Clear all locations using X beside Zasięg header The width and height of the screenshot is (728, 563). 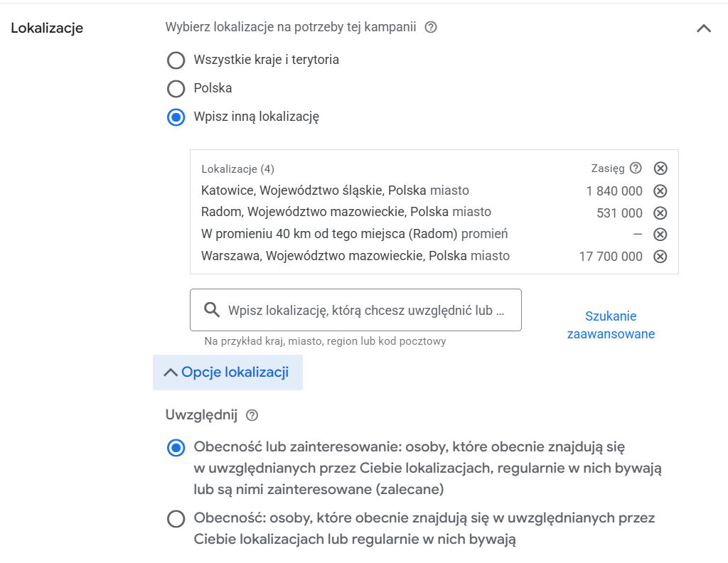point(660,168)
